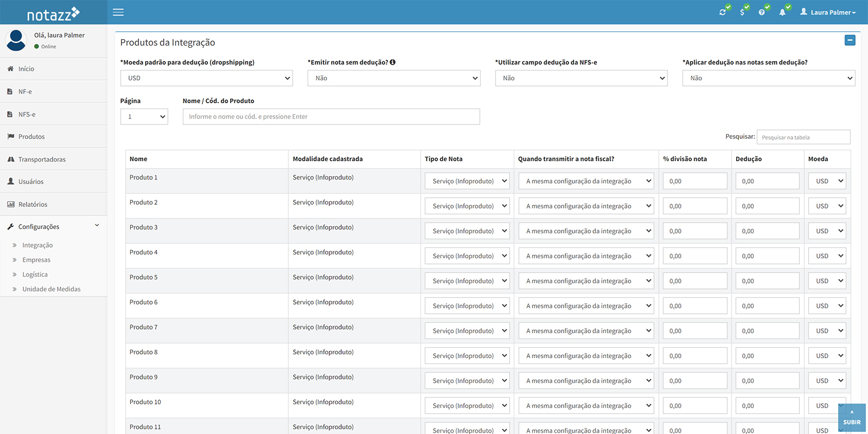
Task: Open Quando transmitir dropdown for Produto 2
Action: [586, 206]
